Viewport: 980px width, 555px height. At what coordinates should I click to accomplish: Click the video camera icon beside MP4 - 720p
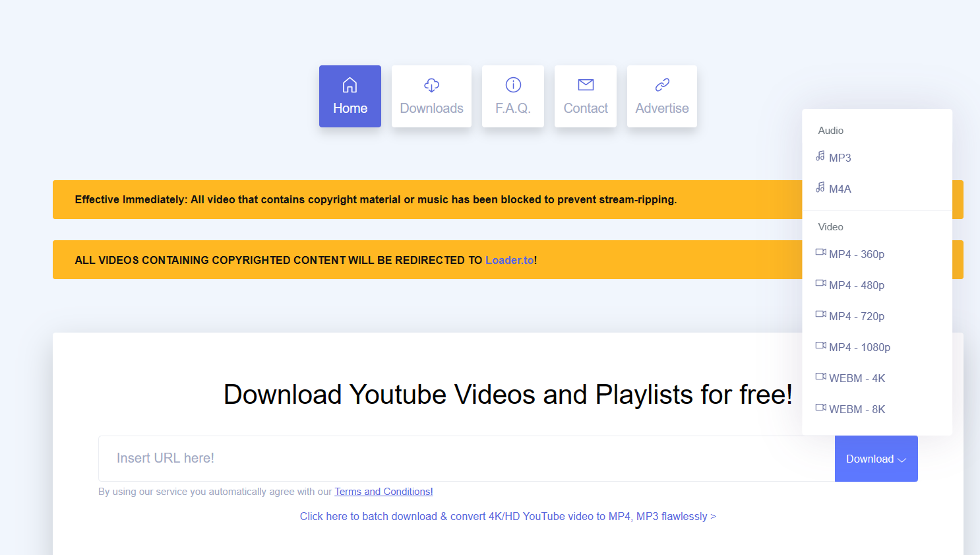point(821,314)
